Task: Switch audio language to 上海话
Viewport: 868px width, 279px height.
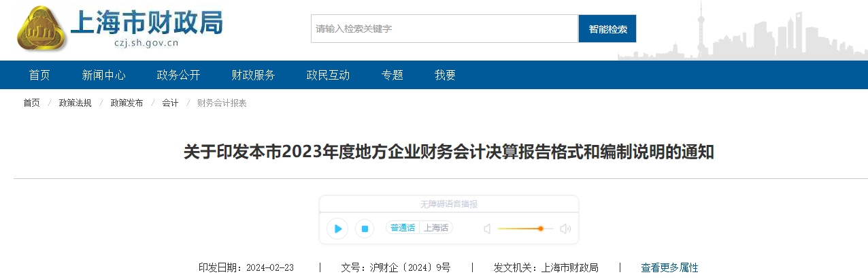Action: click(436, 228)
